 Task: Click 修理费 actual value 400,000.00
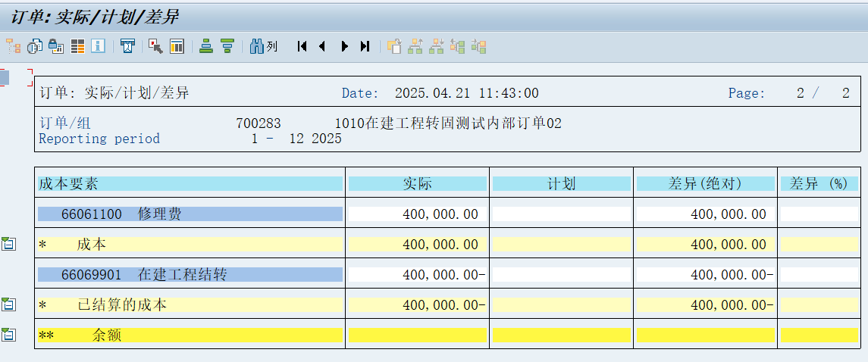point(418,214)
